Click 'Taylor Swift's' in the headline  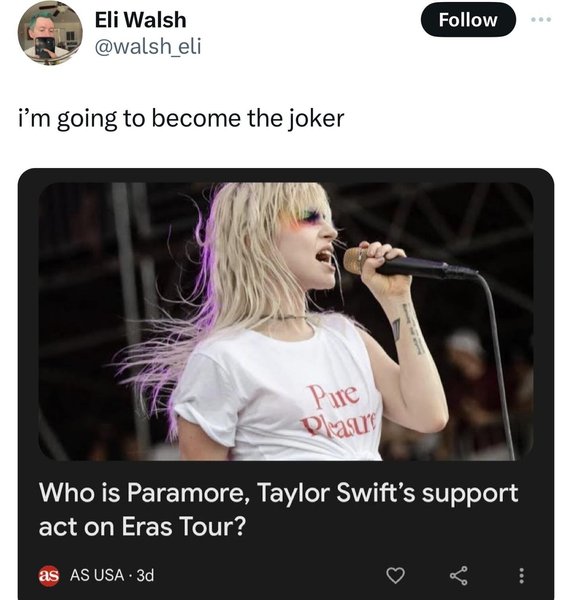click(336, 492)
